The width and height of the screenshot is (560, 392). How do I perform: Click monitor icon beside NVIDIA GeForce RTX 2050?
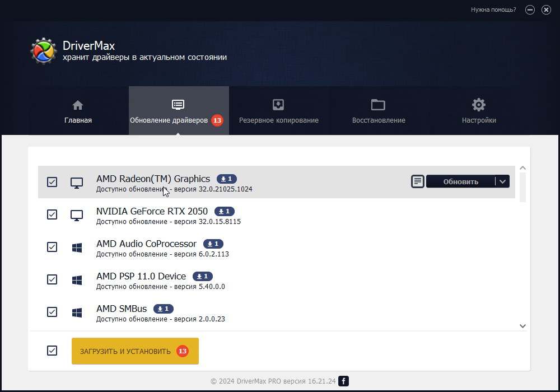77,215
